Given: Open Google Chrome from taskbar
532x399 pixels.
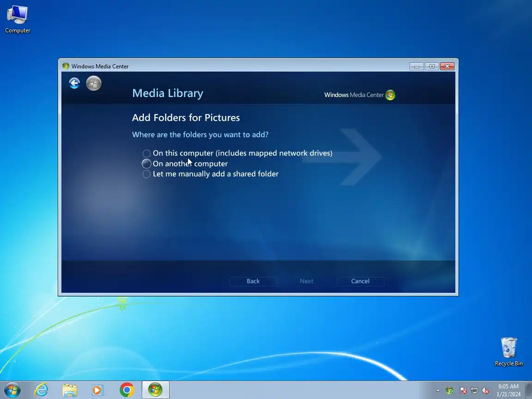Looking at the screenshot, I should (127, 390).
